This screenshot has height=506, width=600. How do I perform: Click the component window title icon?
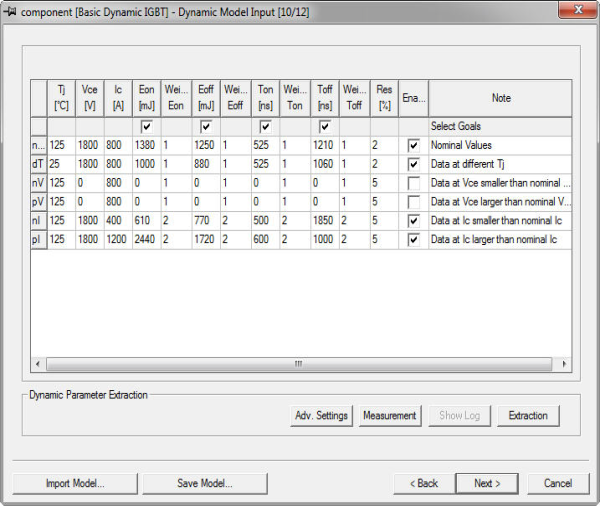[x=11, y=9]
